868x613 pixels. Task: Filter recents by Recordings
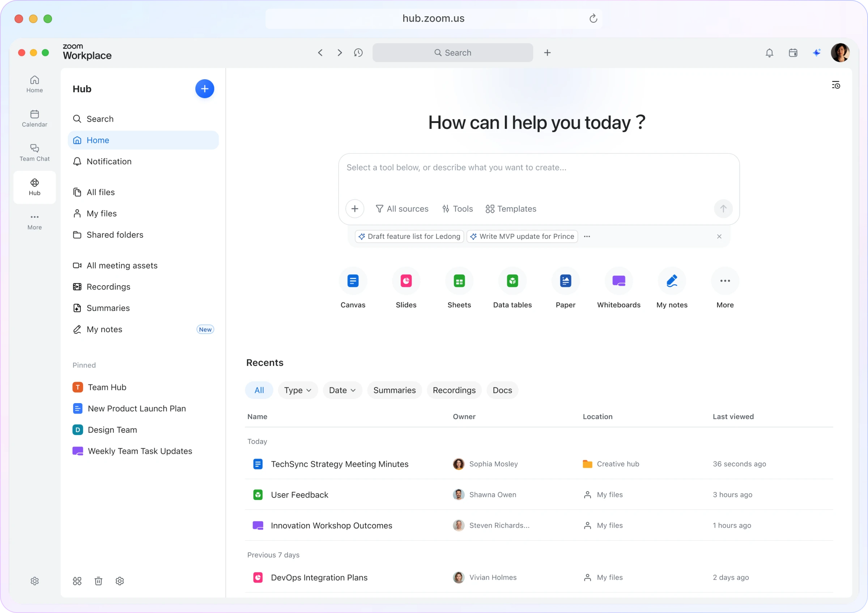[454, 390]
